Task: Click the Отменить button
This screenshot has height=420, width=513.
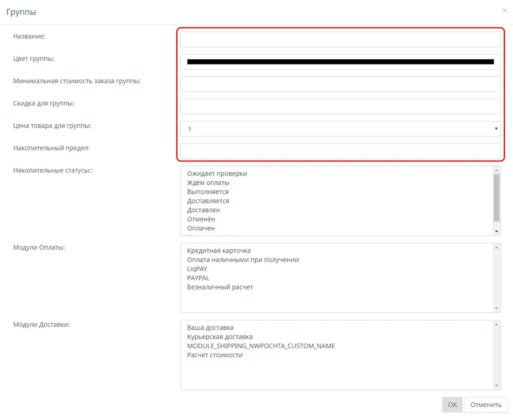Action: [486, 405]
